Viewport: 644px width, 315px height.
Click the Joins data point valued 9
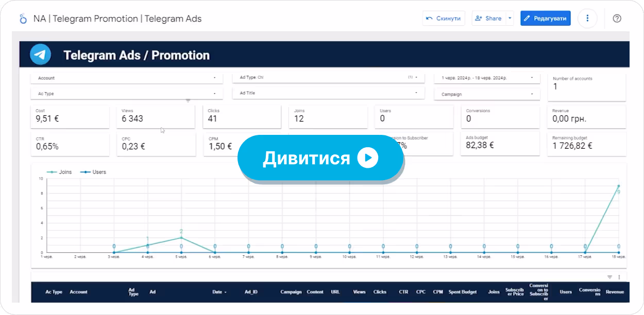coord(618,186)
